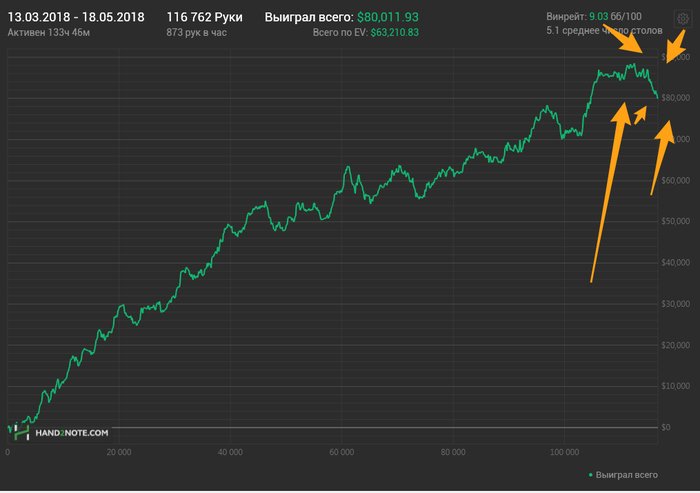The image size is (700, 493).
Task: Click the $10,000 y-axis label
Action: 677,386
